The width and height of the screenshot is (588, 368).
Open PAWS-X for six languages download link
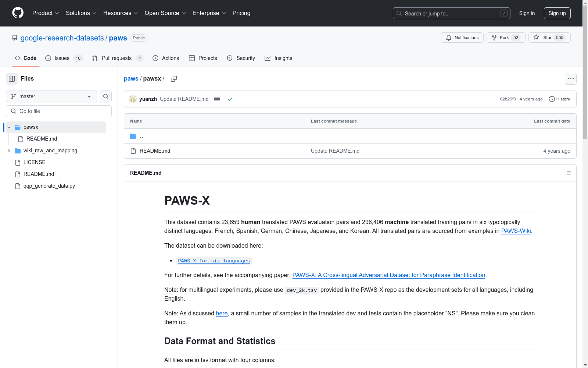214,261
